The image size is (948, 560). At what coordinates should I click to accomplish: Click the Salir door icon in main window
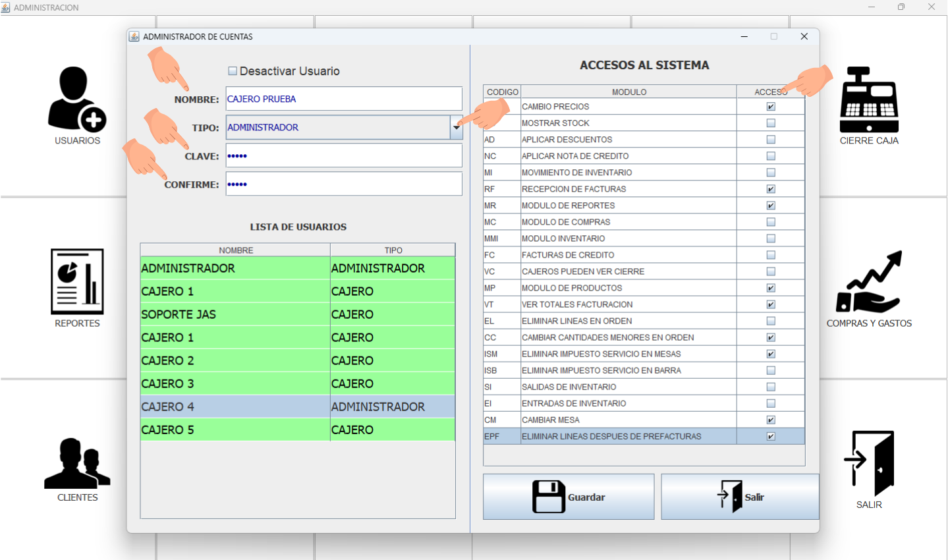(869, 463)
